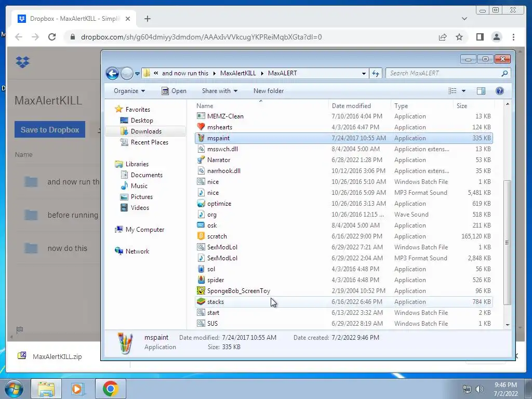
Task: Select the sol application icon
Action: pos(201,269)
